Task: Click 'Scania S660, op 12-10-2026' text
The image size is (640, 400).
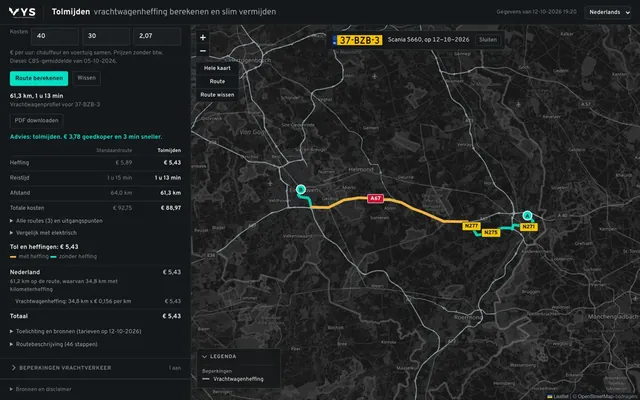Action: point(428,40)
